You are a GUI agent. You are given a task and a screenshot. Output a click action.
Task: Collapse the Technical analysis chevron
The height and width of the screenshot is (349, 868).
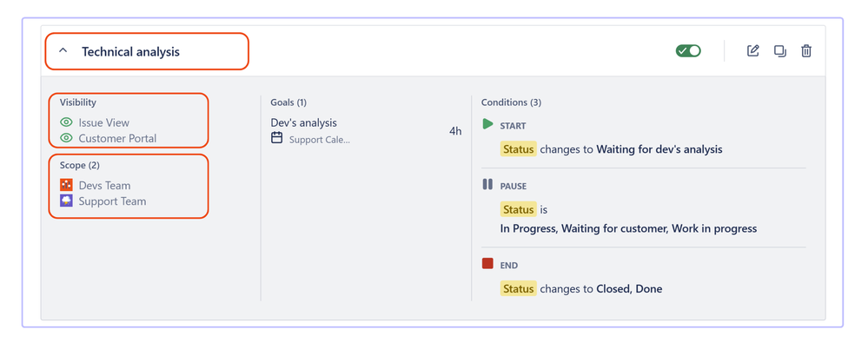[x=63, y=51]
